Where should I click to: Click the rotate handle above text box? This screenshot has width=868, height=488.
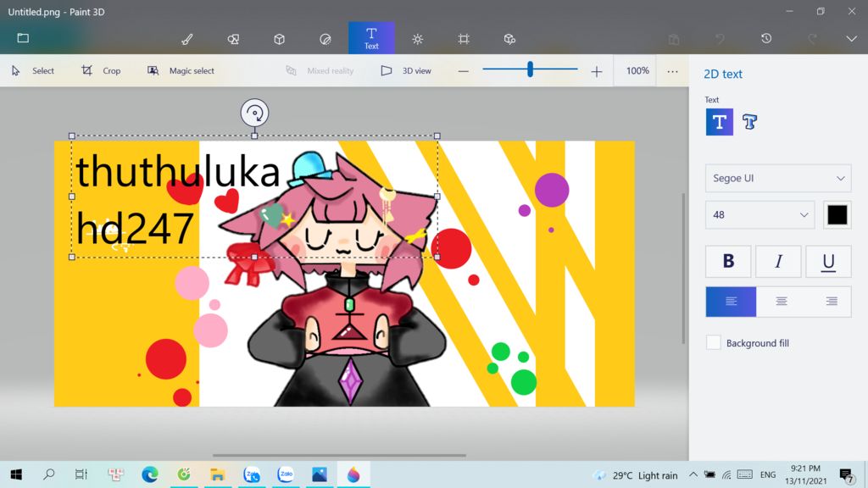click(254, 113)
